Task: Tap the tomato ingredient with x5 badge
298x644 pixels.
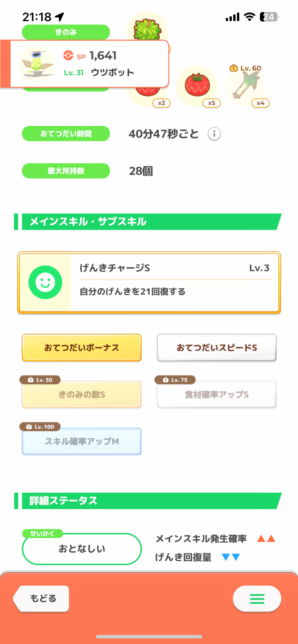Action: [x=197, y=86]
